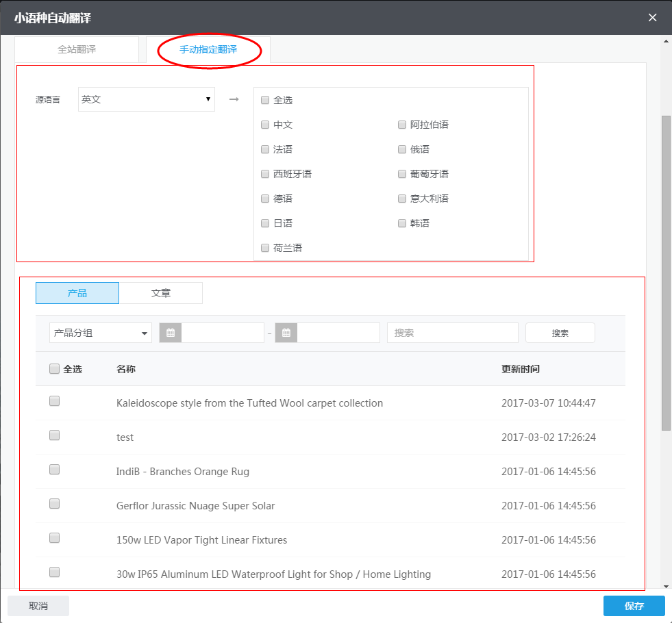Select all target languages with 全选

pos(265,100)
